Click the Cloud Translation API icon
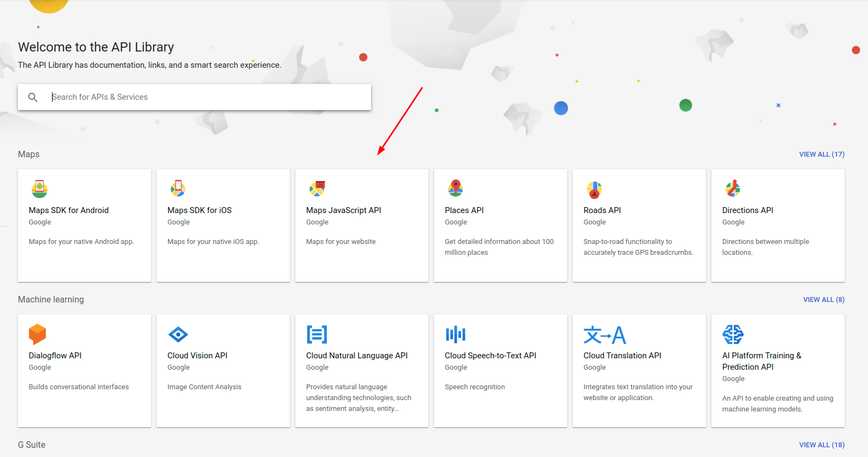This screenshot has height=457, width=868. (605, 335)
